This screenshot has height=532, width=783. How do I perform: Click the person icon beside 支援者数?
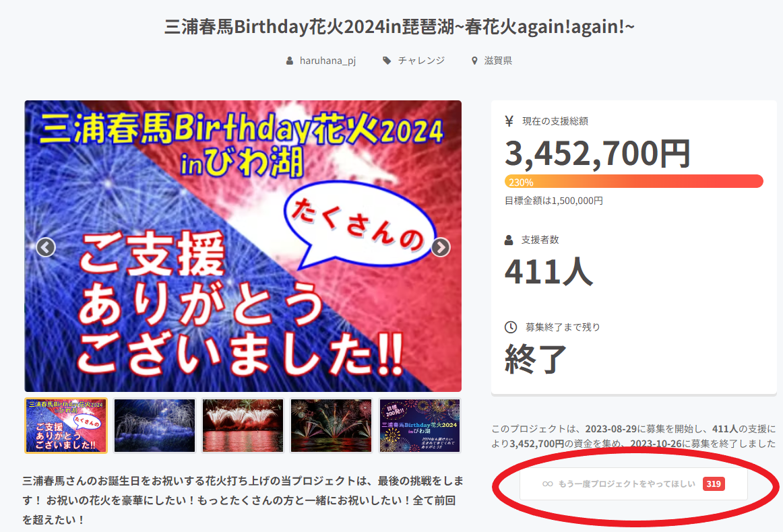pos(509,240)
